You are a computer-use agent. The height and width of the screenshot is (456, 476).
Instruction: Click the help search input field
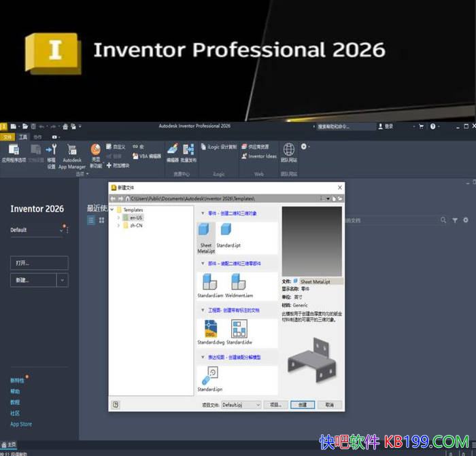tap(346, 126)
